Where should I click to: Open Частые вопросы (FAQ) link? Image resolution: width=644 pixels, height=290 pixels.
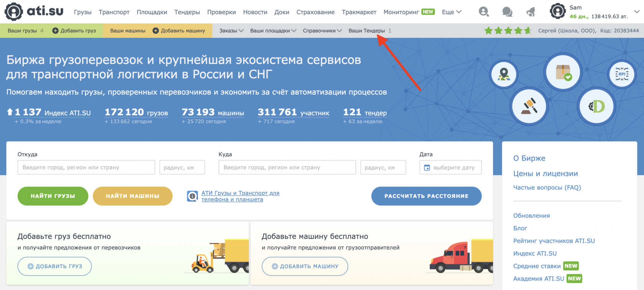click(x=547, y=187)
